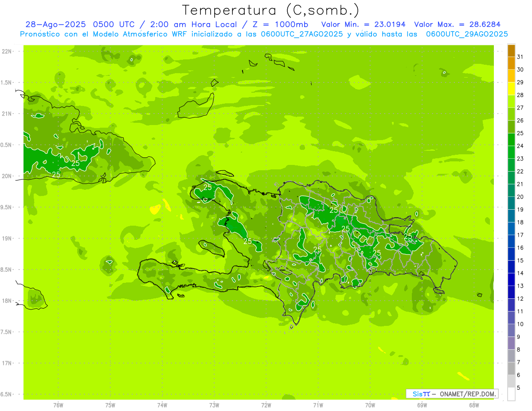This screenshot has height=411, width=532.
Task: Click the colorbar scale label "10"
Action: pos(520,324)
